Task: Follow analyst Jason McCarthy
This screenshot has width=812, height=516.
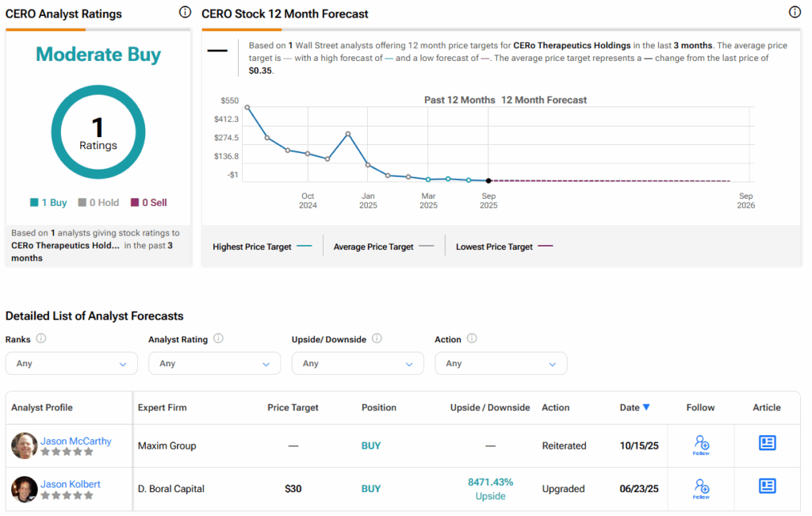Action: coord(700,445)
